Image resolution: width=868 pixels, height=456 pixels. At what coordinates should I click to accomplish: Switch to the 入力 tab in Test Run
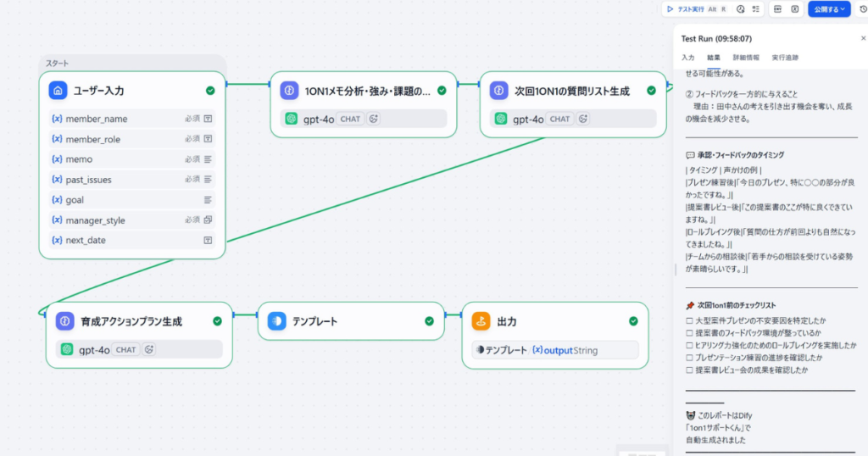click(688, 58)
